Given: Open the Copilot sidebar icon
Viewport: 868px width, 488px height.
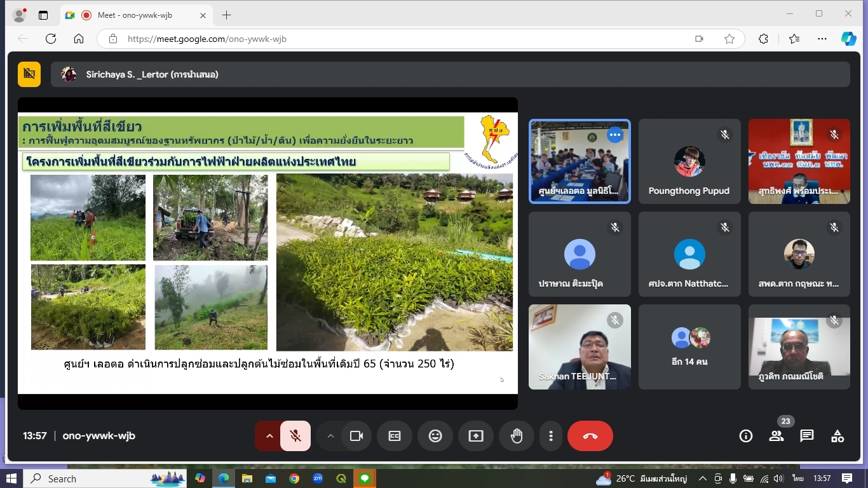Looking at the screenshot, I should (x=849, y=39).
